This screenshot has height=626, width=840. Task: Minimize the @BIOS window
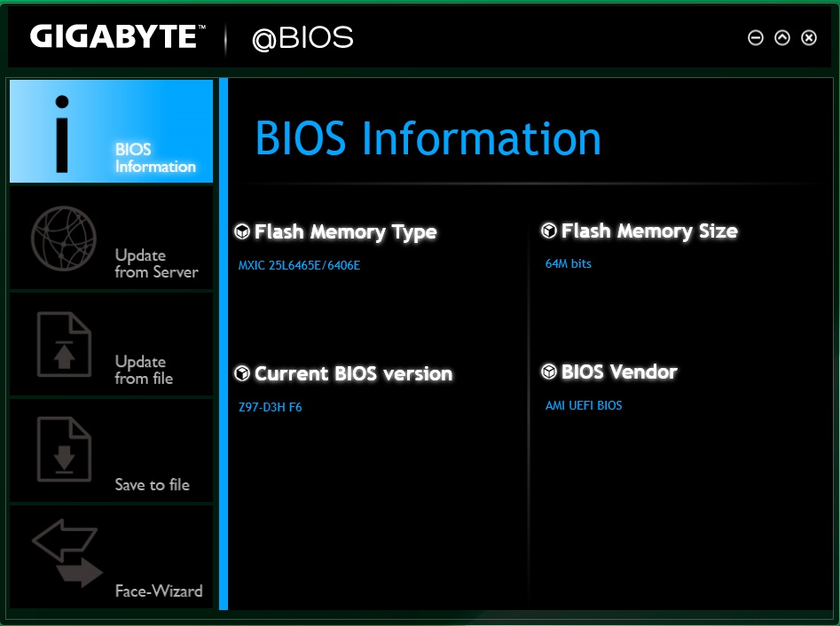(756, 37)
